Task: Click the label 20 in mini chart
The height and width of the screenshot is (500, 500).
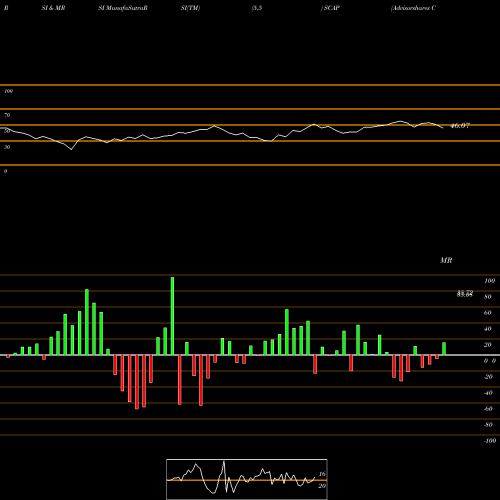Action: (x=322, y=486)
